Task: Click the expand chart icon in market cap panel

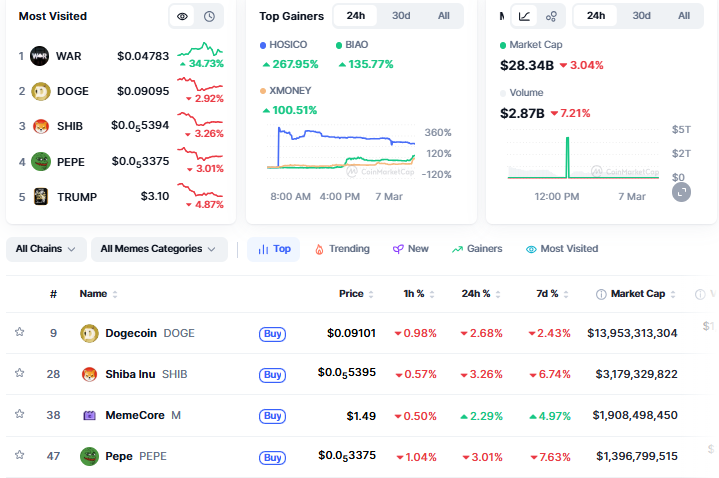Action: point(681,191)
